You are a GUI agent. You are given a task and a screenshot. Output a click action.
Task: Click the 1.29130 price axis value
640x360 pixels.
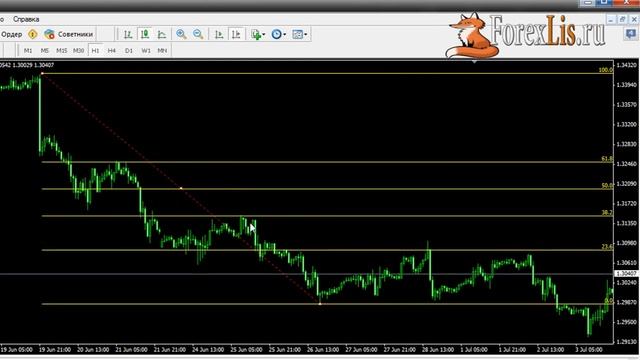[627, 342]
